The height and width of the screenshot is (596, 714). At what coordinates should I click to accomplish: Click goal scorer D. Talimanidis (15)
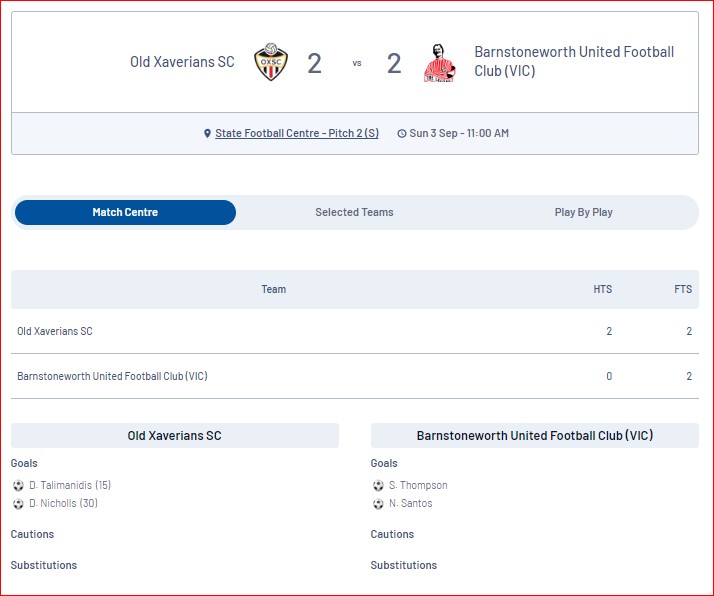pos(70,485)
